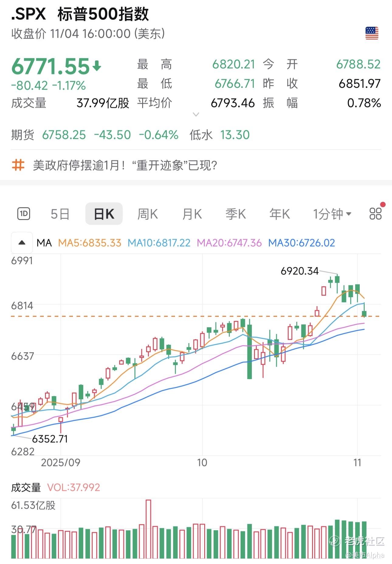Expand quote details with the chevron

[x=196, y=114]
